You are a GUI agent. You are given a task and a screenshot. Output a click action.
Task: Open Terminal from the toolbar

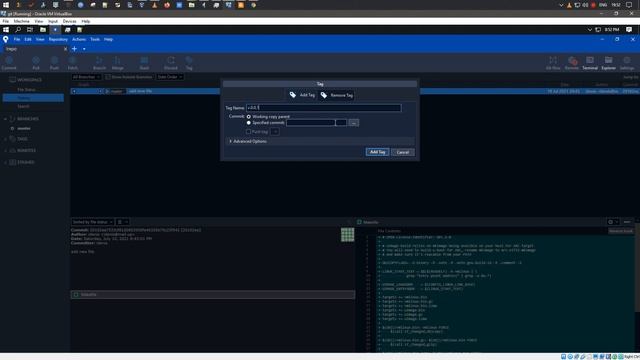point(590,63)
